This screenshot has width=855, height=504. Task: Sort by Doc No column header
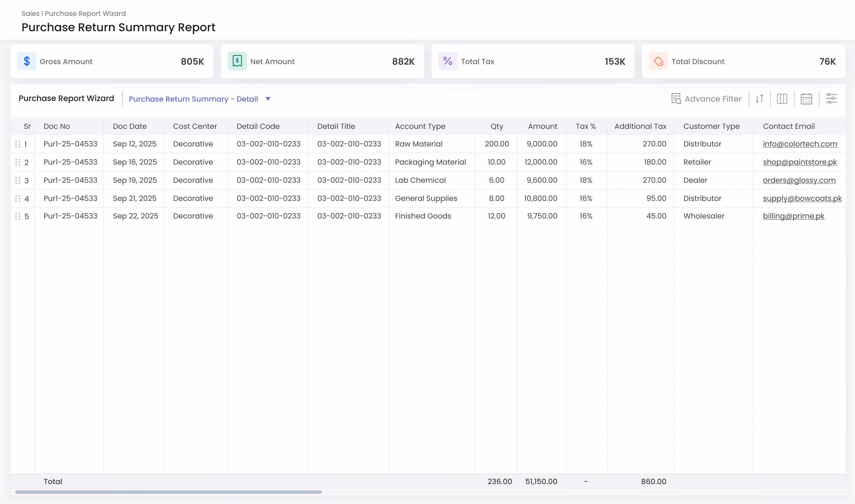click(57, 126)
